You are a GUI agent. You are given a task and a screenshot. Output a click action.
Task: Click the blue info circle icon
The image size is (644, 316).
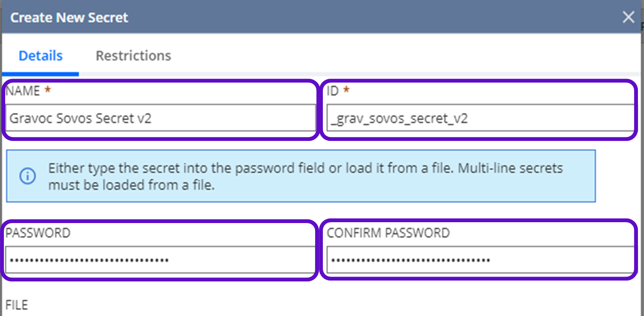tap(28, 176)
